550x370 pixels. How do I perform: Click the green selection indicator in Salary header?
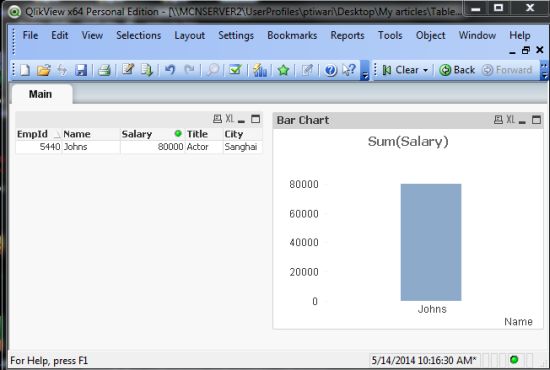(x=178, y=133)
